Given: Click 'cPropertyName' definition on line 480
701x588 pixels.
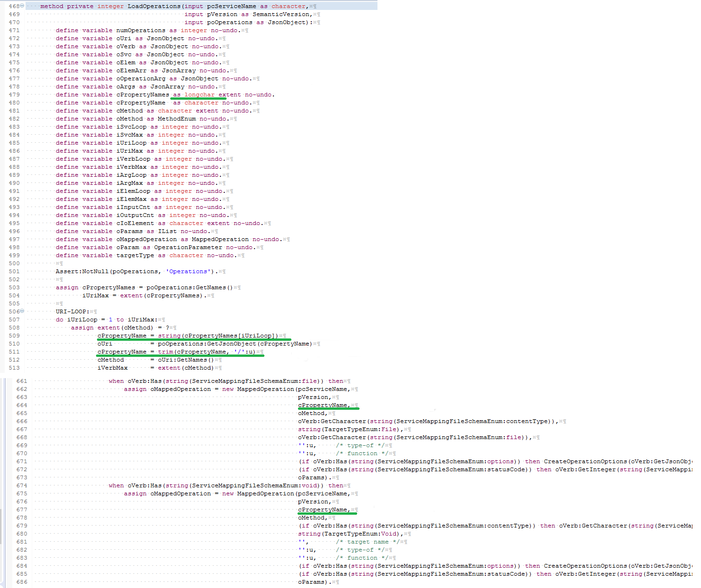Looking at the screenshot, I should coord(141,103).
